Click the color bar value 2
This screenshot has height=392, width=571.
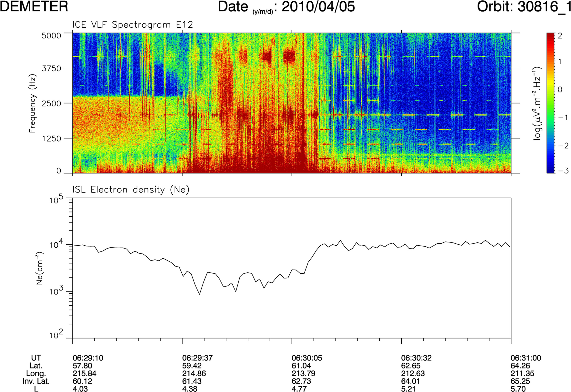pos(560,35)
